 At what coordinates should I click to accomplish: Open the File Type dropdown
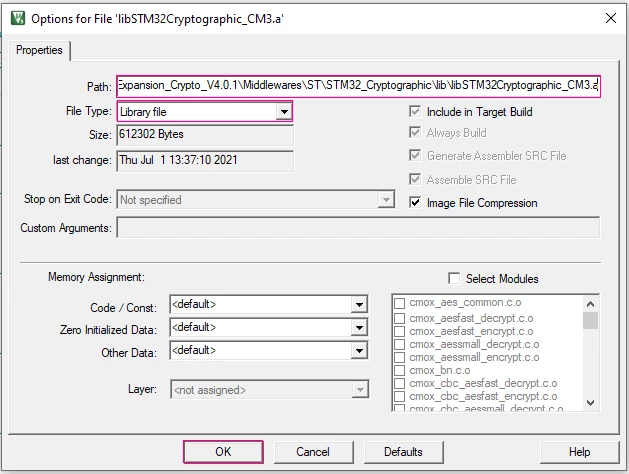[284, 111]
